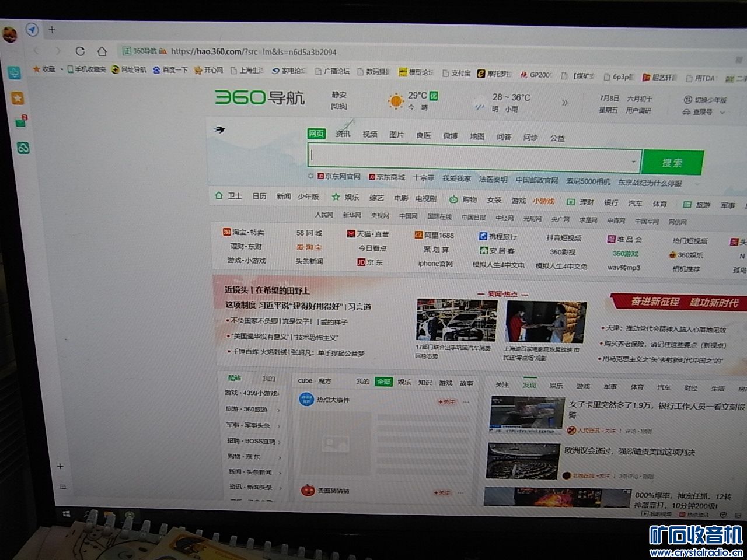Click the 娱乐 star icon link
Screen dimensions: 747x560
(345, 197)
